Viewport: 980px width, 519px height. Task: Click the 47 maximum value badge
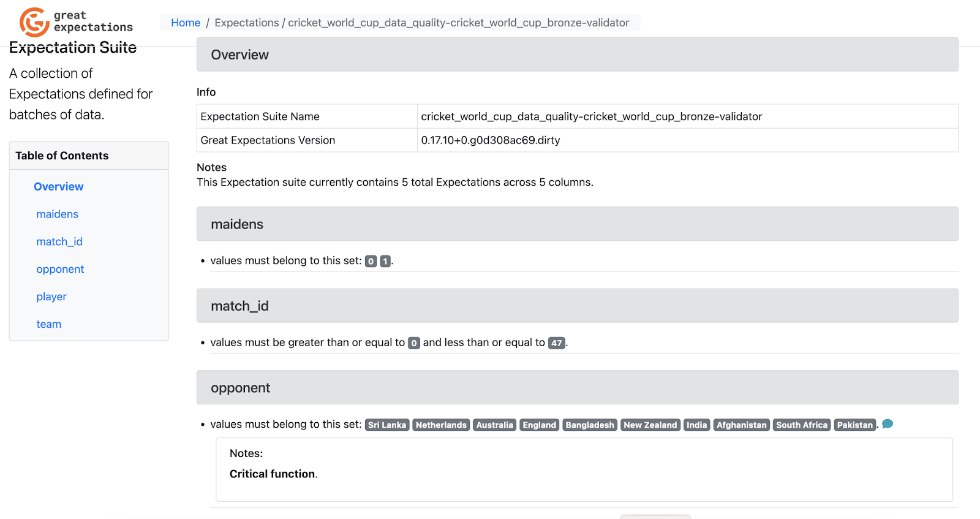coord(557,343)
